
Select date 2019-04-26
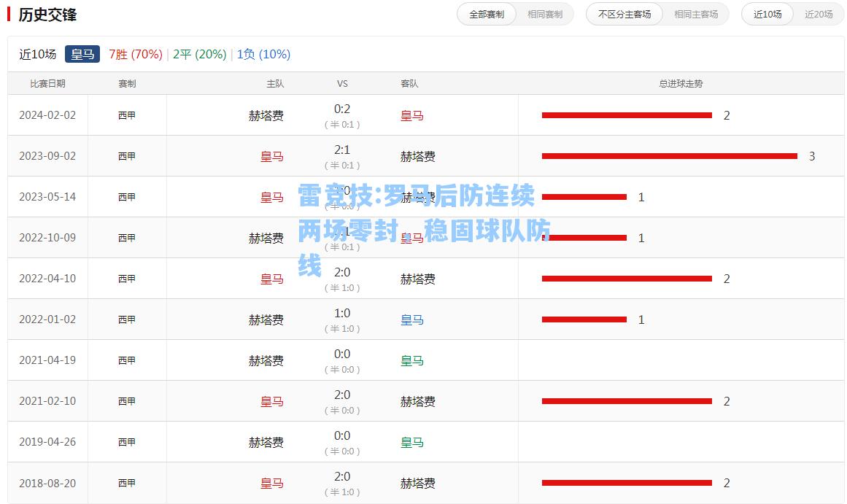point(47,442)
